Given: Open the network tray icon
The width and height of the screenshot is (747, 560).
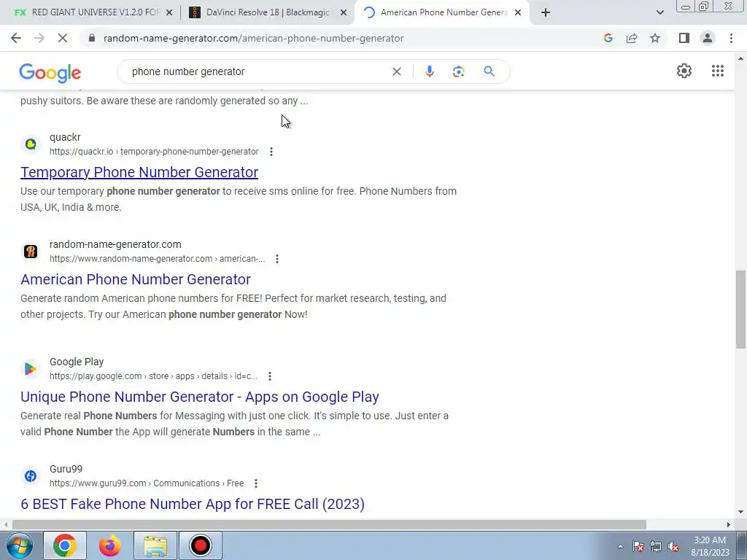Looking at the screenshot, I should point(656,547).
